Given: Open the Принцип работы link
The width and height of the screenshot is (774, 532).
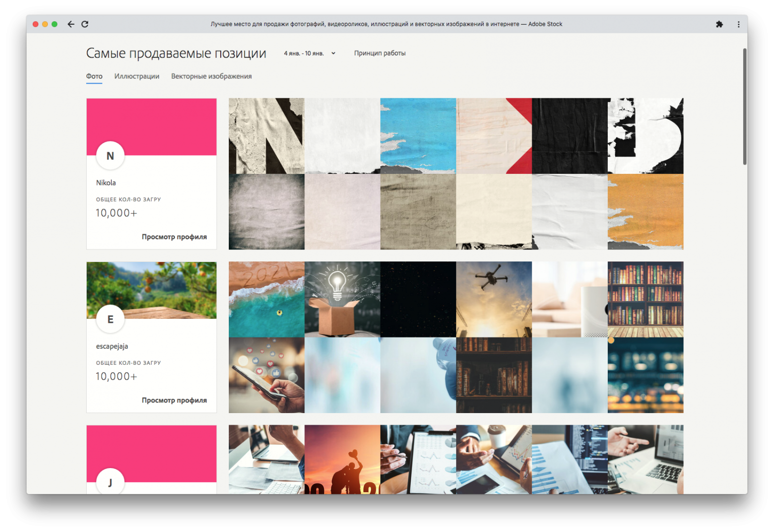Looking at the screenshot, I should tap(379, 53).
